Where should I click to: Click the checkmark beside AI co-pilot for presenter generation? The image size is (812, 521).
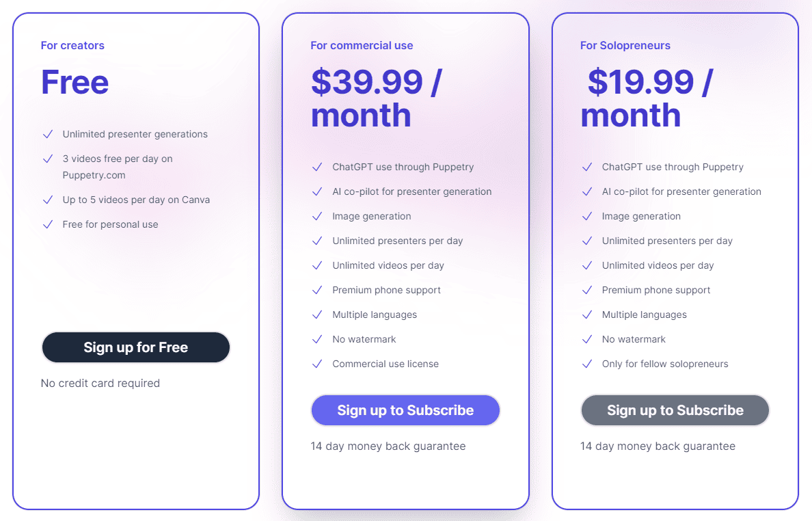point(317,191)
